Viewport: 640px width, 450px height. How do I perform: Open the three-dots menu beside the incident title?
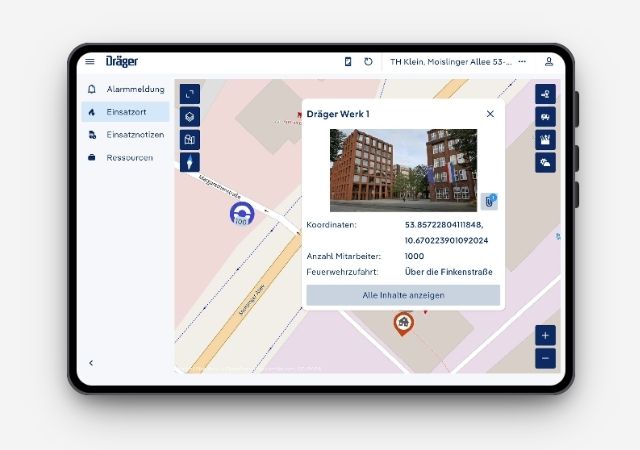(522, 62)
